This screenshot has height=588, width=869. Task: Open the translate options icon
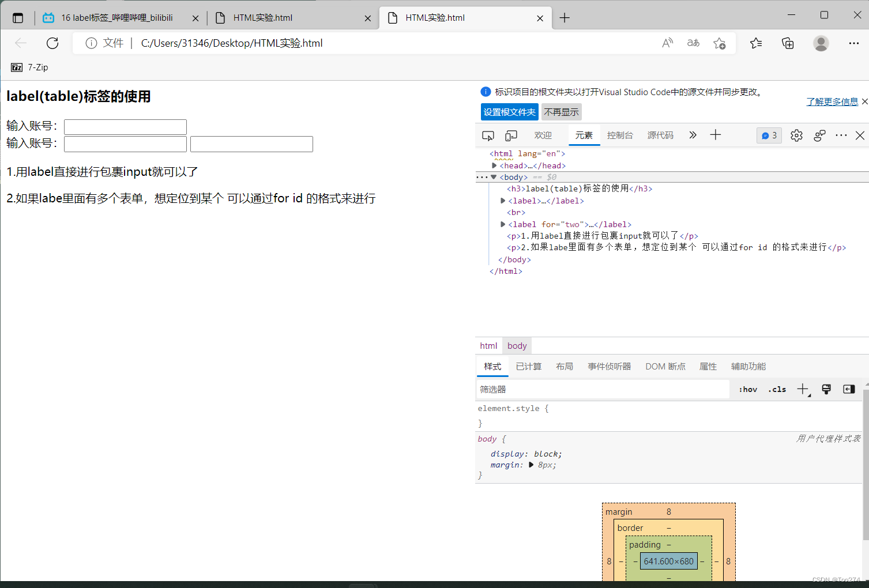(693, 43)
